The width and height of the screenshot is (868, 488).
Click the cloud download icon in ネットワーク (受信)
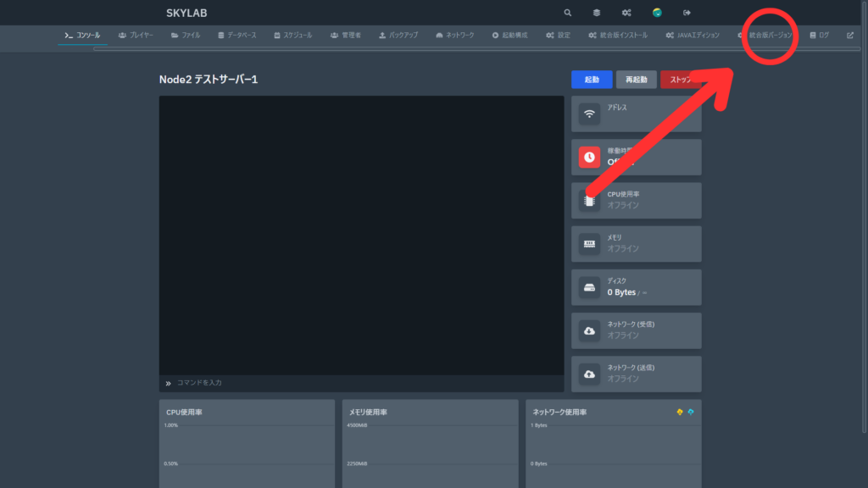pyautogui.click(x=589, y=331)
